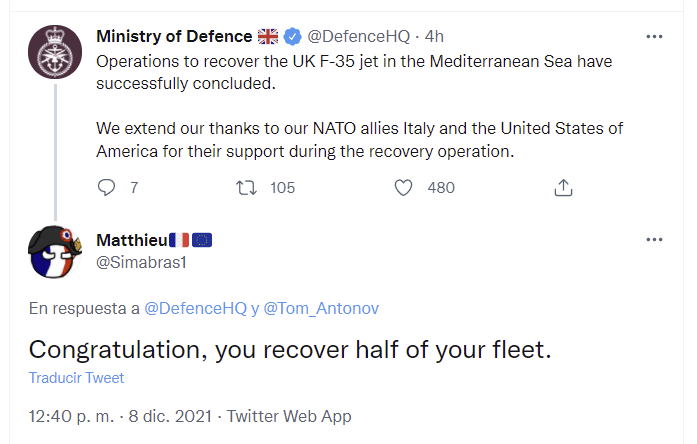The image size is (697, 444).
Task: Follow the @Tom_Antonov mention link
Action: coord(321,308)
